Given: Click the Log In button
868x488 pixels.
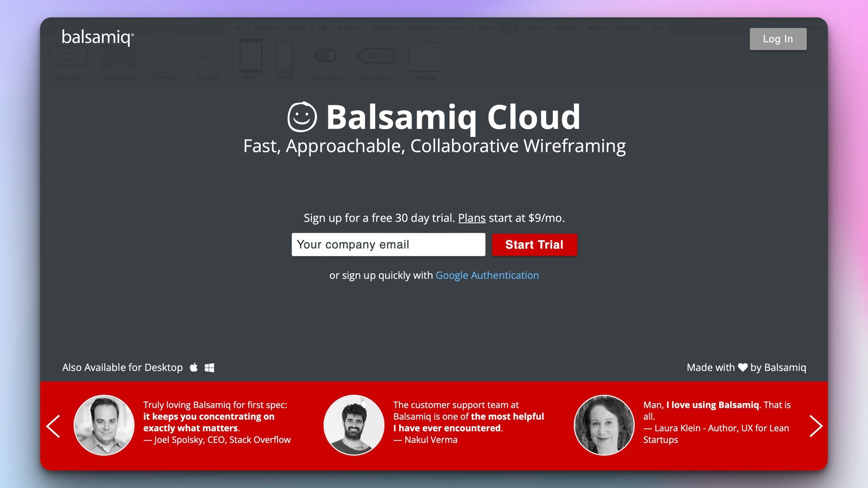Looking at the screenshot, I should pyautogui.click(x=778, y=39).
